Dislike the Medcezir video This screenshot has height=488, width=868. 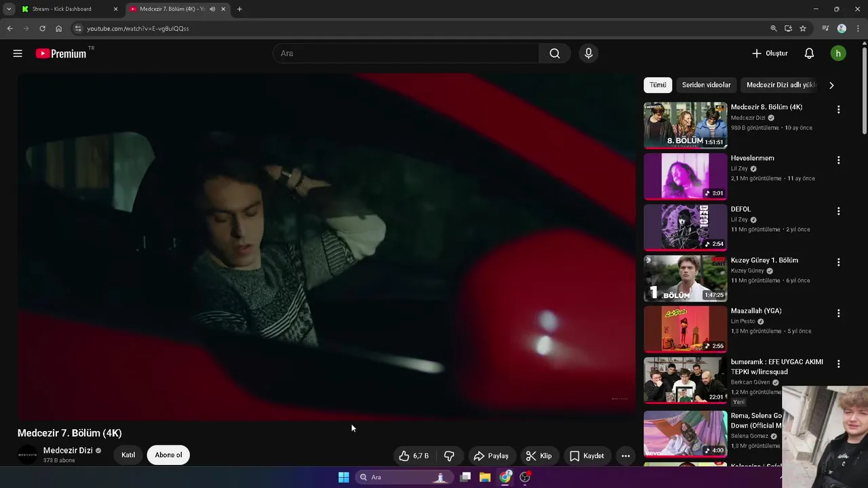(x=449, y=455)
